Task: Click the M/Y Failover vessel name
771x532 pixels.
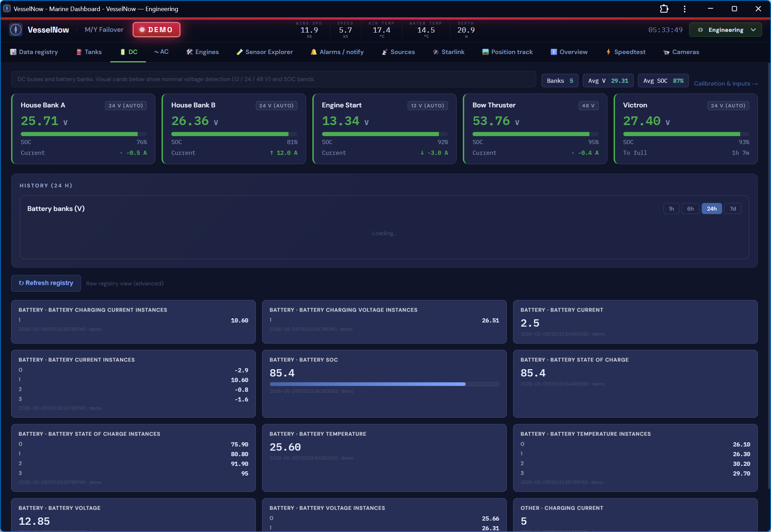Action: coord(104,30)
